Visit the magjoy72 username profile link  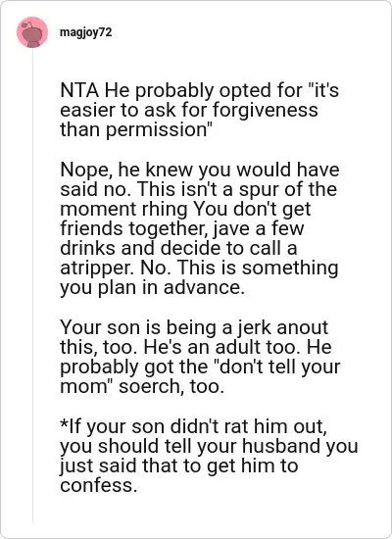pyautogui.click(x=85, y=32)
